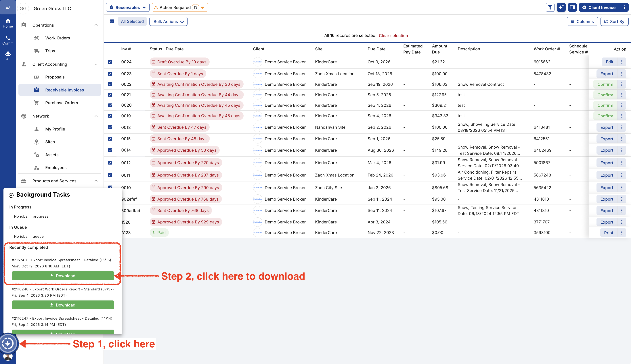631x364 pixels.
Task: Open the Comm phone icon
Action: click(x=8, y=40)
